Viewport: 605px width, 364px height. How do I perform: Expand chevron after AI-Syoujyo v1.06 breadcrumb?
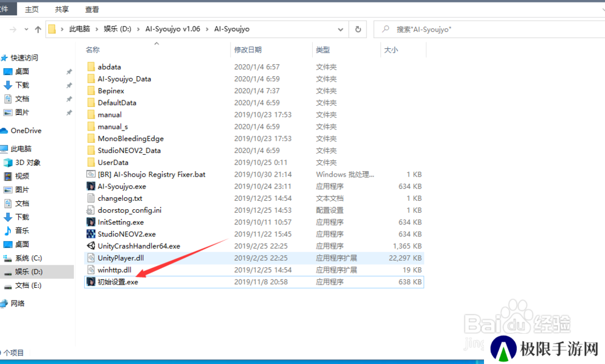pos(207,29)
